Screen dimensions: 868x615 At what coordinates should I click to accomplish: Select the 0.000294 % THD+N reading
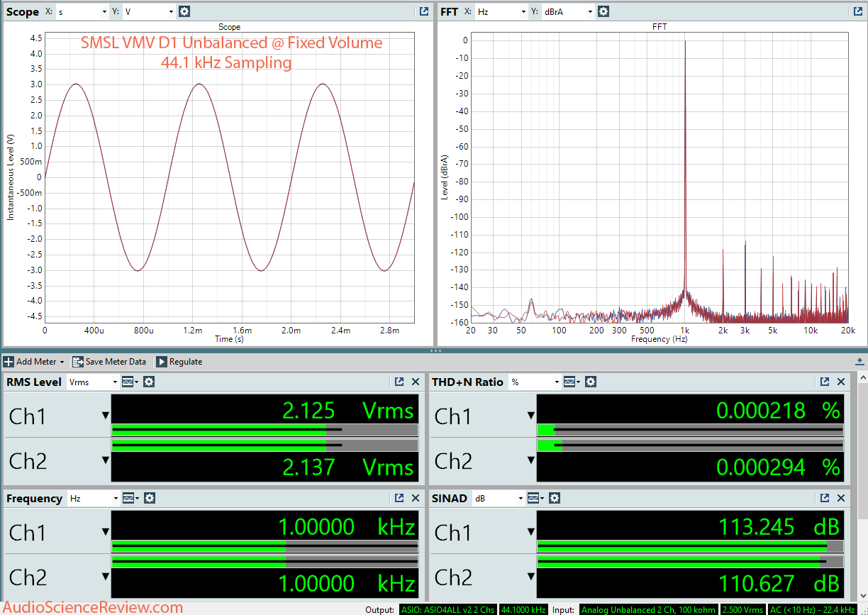pos(778,467)
